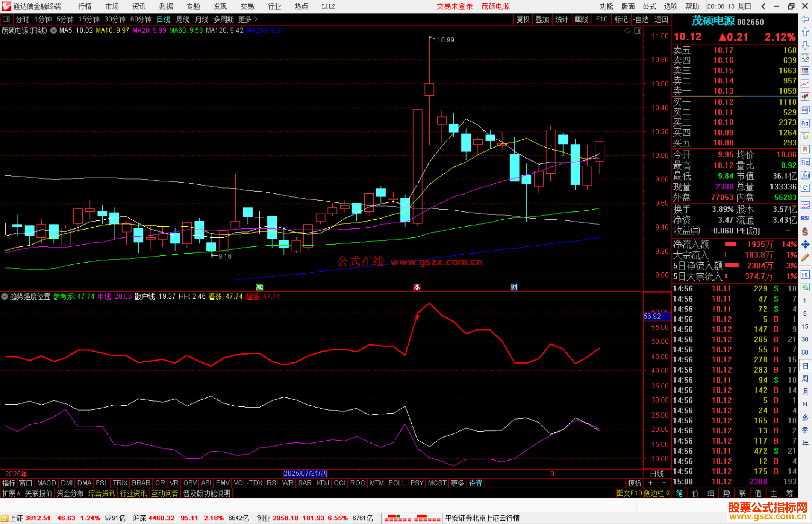Open the intraday line chart icon in sidebar
The height and width of the screenshot is (524, 812).
click(805, 84)
